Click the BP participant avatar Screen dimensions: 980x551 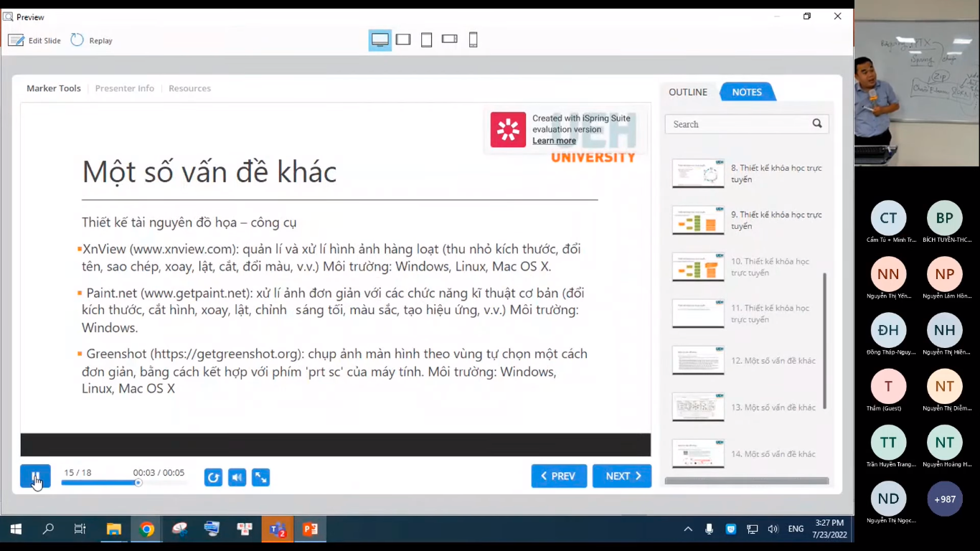pos(944,218)
